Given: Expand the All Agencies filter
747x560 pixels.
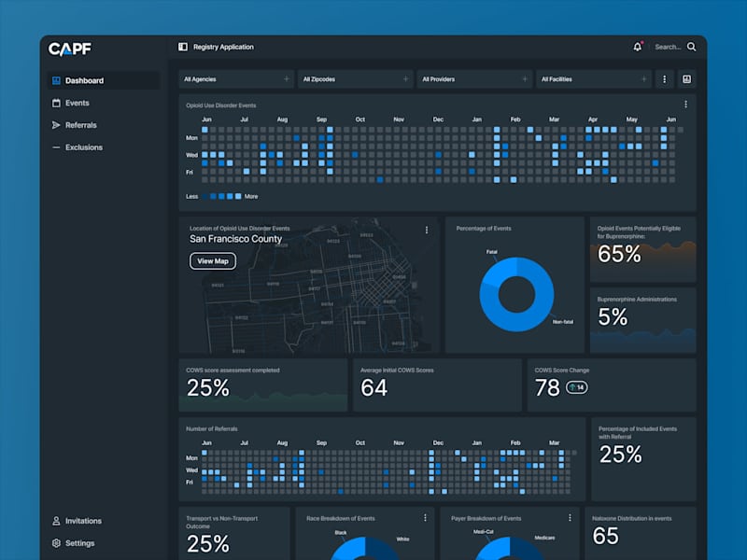Looking at the screenshot, I should coord(237,79).
